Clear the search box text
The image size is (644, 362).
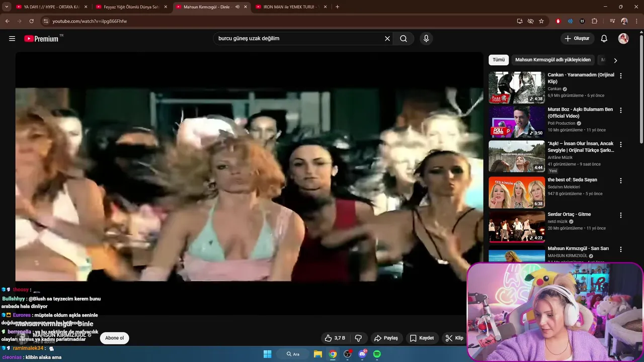(x=387, y=39)
